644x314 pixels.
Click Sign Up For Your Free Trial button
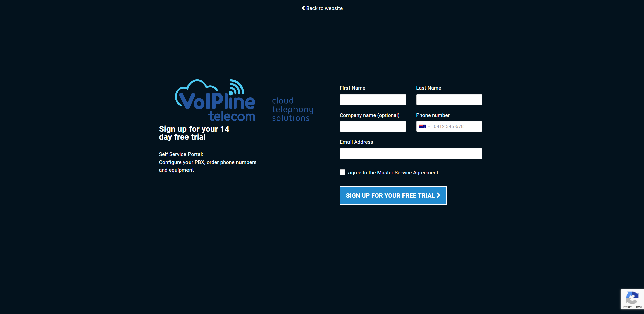393,196
